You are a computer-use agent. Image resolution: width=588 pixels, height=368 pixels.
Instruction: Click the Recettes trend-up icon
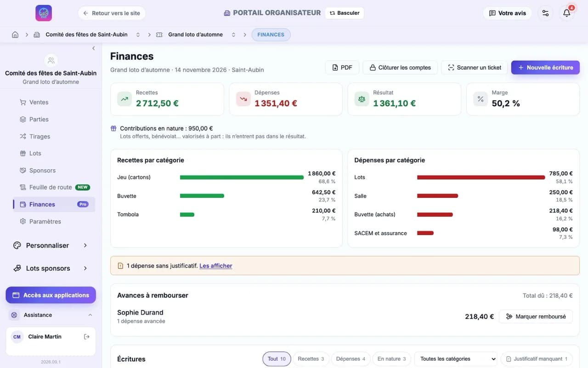(x=124, y=99)
